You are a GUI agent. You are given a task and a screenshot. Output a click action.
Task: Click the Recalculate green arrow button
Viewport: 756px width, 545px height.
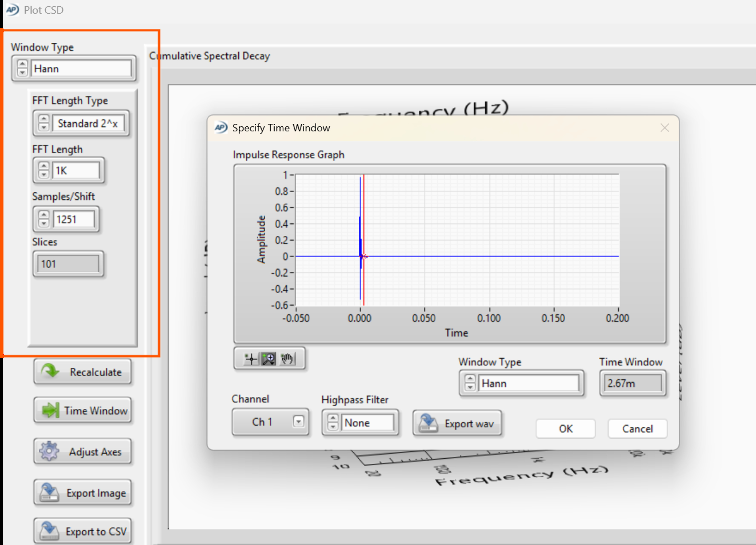(82, 372)
